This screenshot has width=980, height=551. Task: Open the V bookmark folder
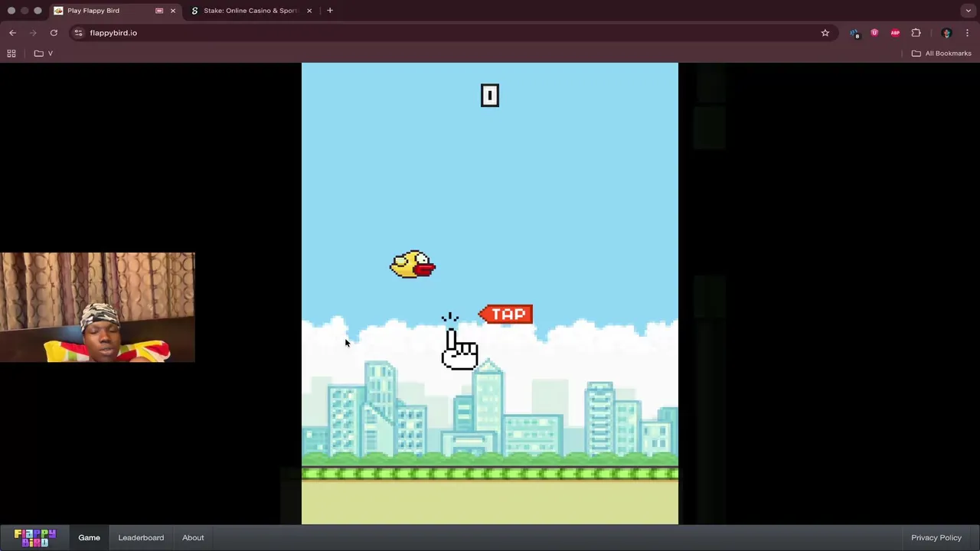[x=44, y=54]
